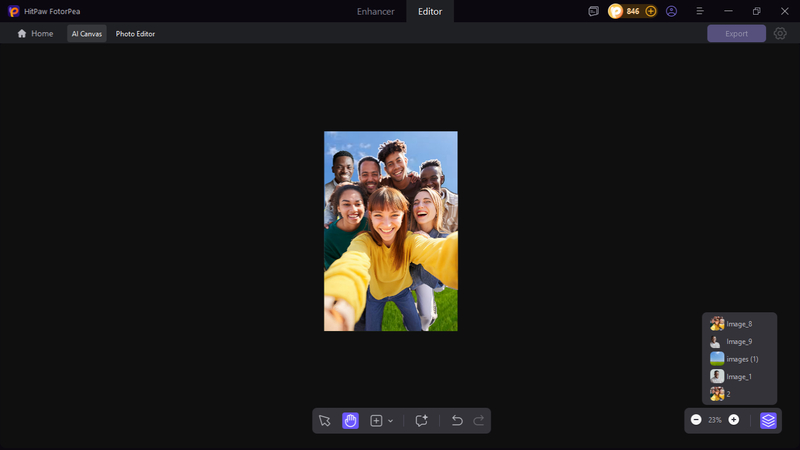Click the Image_1 portrait thumbnail
Screen dimensions: 800x450
tap(717, 377)
